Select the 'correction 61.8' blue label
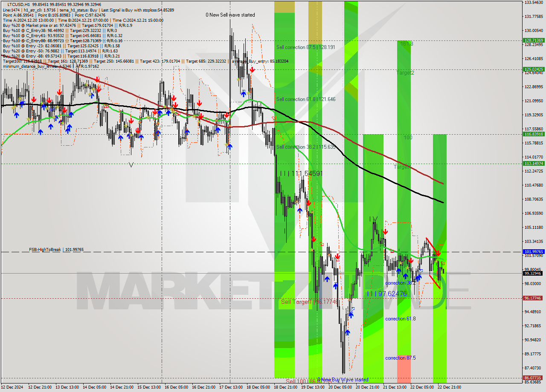The height and width of the screenshot is (392, 546). click(401, 319)
